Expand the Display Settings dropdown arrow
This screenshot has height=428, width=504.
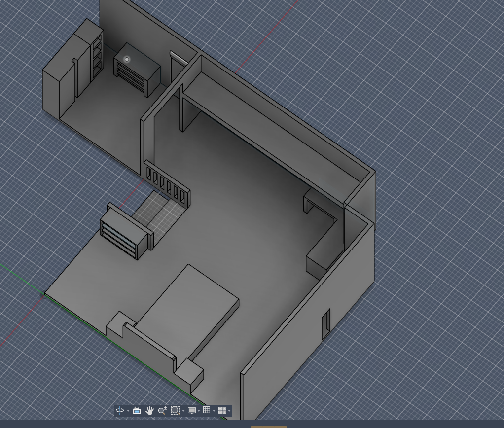(199, 411)
